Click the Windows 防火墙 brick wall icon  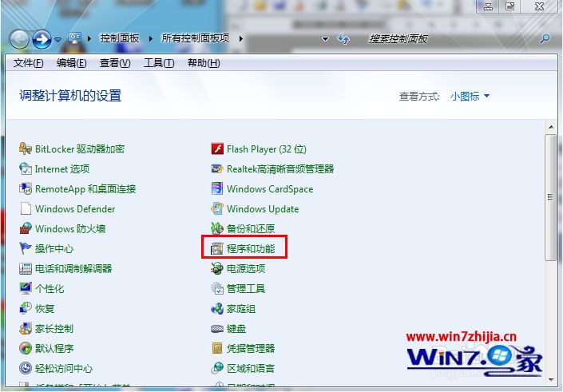click(x=26, y=228)
